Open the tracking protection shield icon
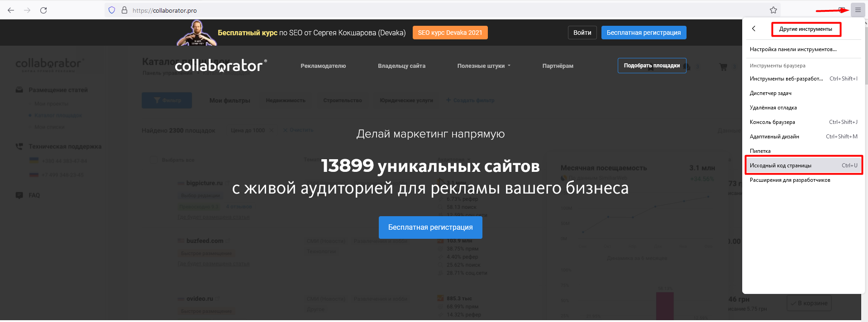This screenshot has height=322, width=868. [112, 10]
